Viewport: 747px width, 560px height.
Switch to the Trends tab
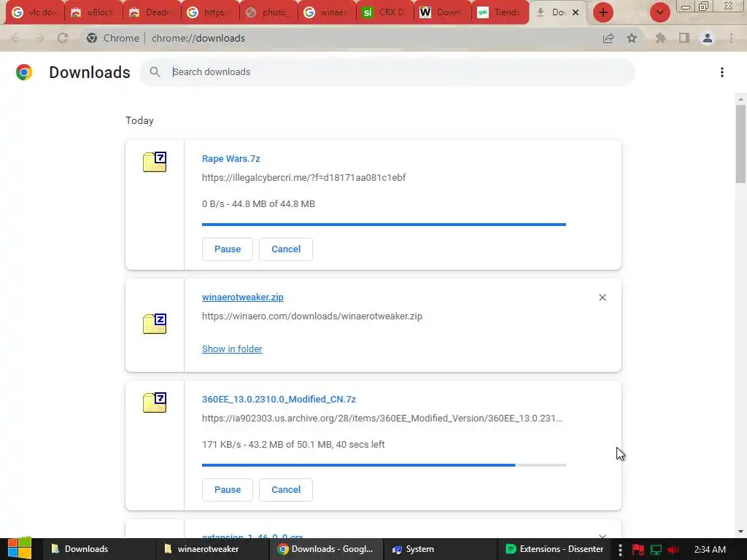pos(500,12)
